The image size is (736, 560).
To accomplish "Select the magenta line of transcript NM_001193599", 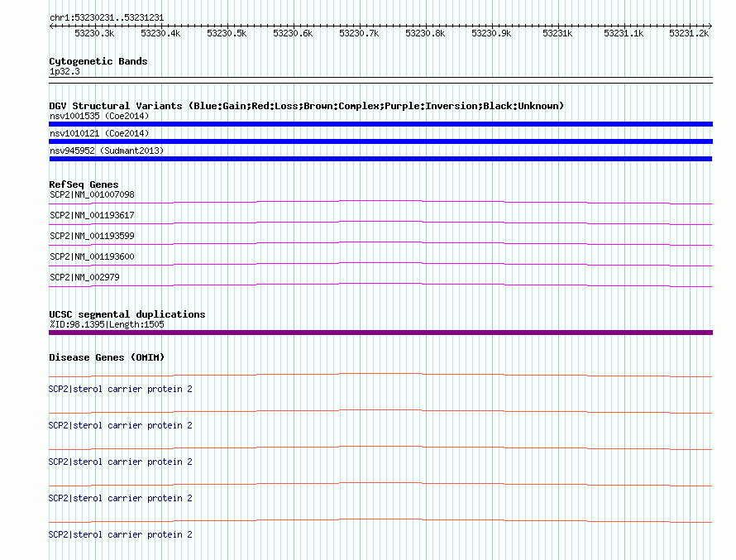I will point(380,244).
